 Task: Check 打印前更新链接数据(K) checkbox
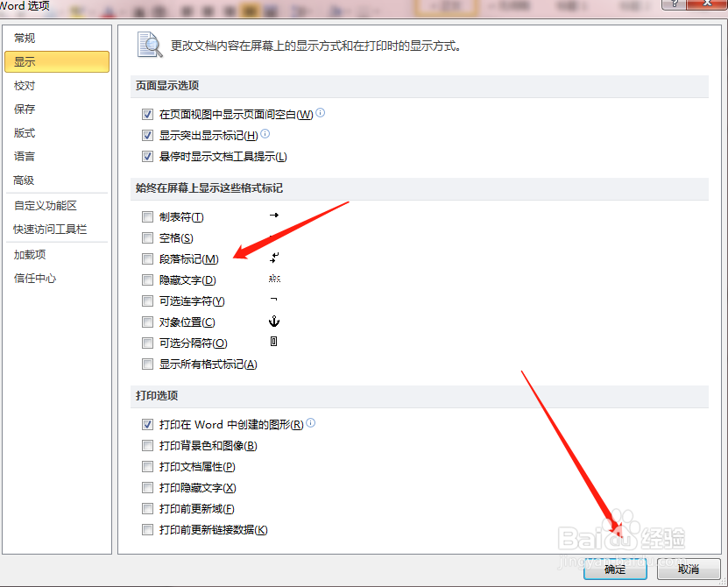coord(147,530)
